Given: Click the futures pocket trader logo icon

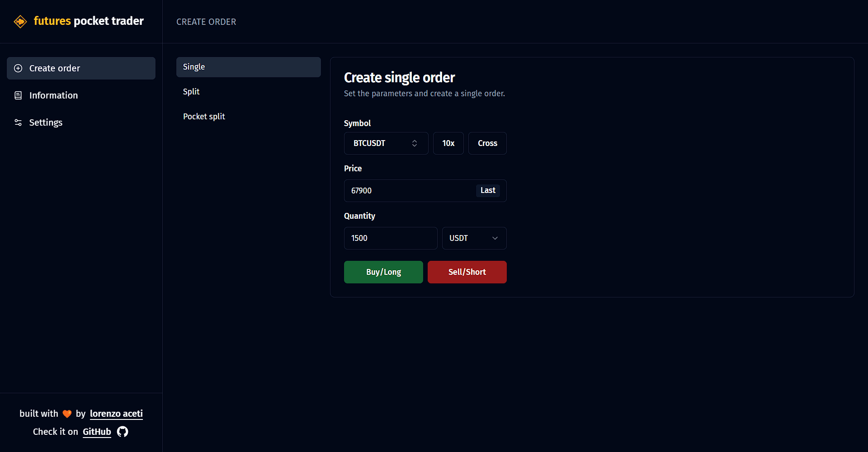Looking at the screenshot, I should click(20, 21).
